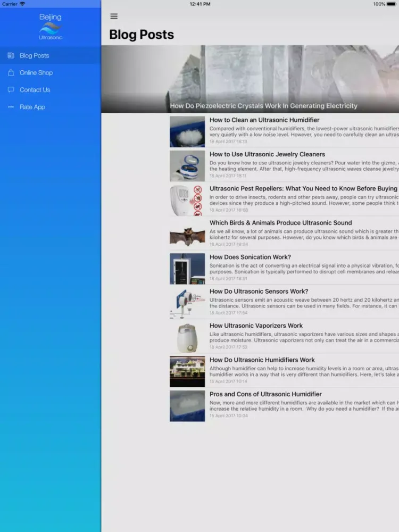This screenshot has width=399, height=532.
Task: Click the 'How Do Piezoelectric Crystals Work' caption
Action: (264, 106)
